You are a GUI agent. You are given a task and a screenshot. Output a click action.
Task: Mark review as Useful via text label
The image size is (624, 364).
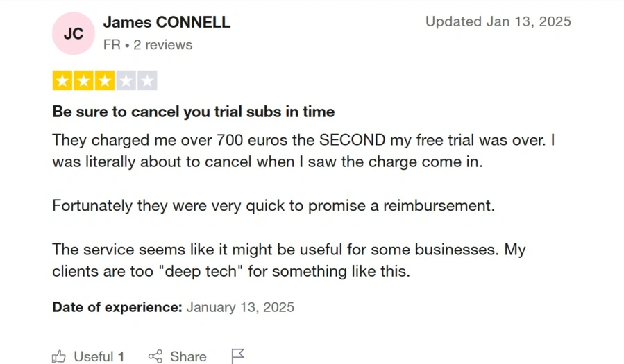(93, 356)
